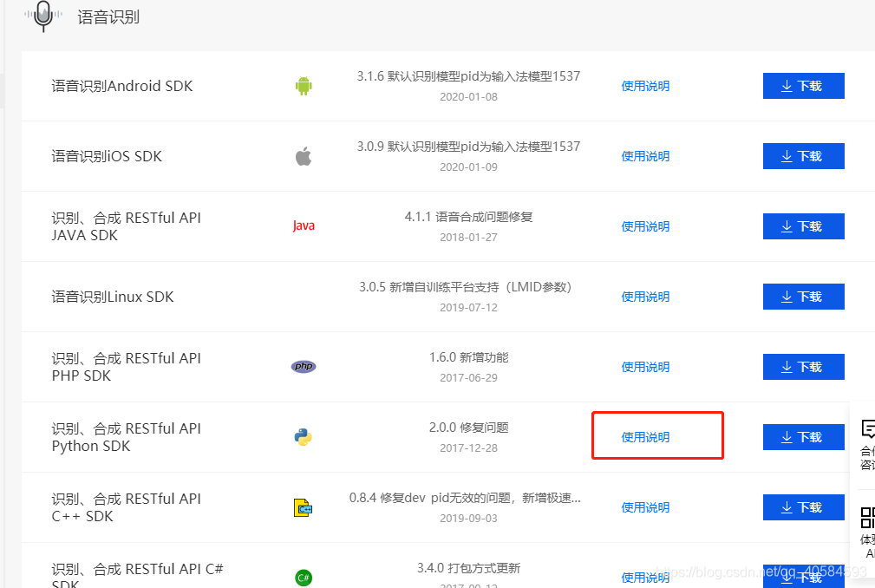Click the PHP logo icon
875x588 pixels.
(x=304, y=367)
